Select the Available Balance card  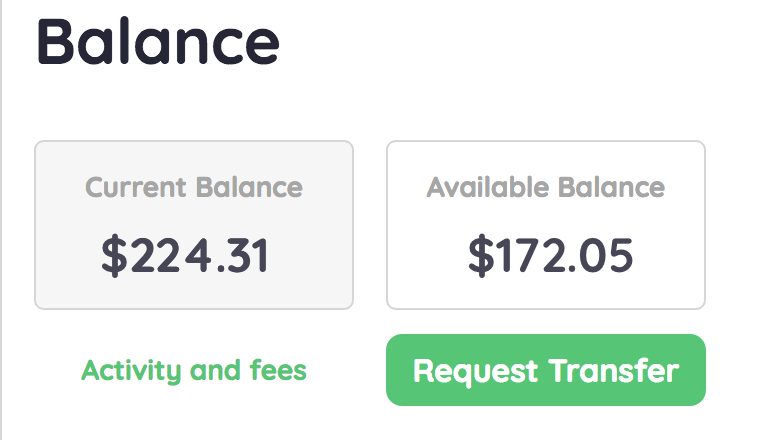tap(546, 225)
